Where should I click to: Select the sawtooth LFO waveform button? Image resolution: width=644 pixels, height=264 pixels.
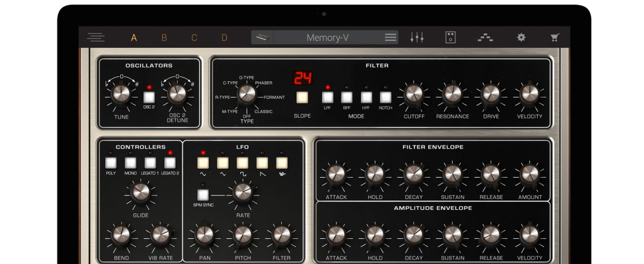point(262,164)
